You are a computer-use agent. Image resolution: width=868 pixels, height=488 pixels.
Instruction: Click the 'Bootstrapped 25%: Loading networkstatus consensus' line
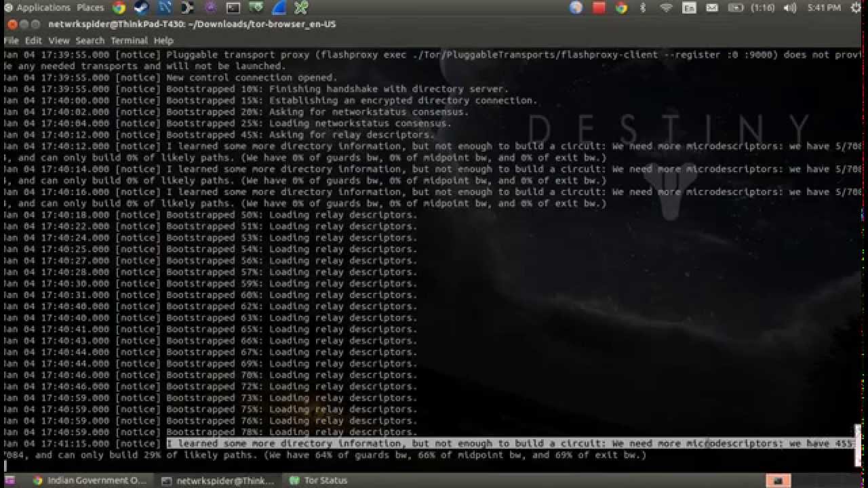coord(227,123)
